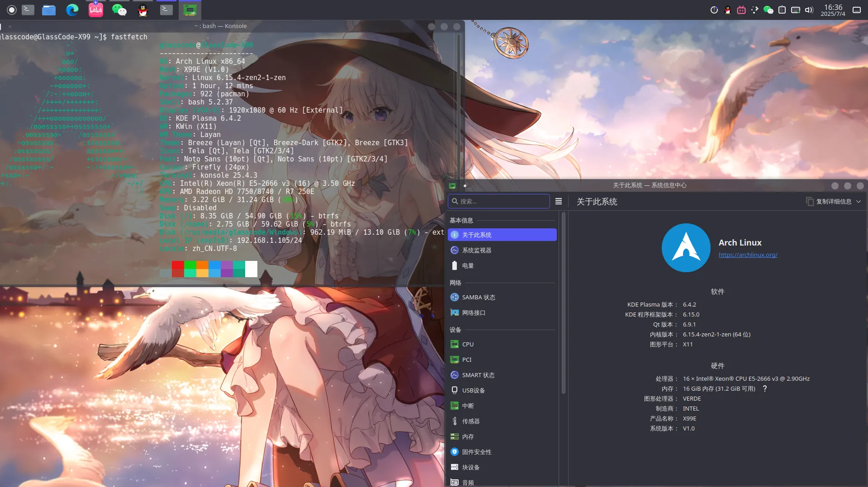This screenshot has height=487, width=868.
Task: Click the System Info Center window menu icon
Action: [452, 185]
